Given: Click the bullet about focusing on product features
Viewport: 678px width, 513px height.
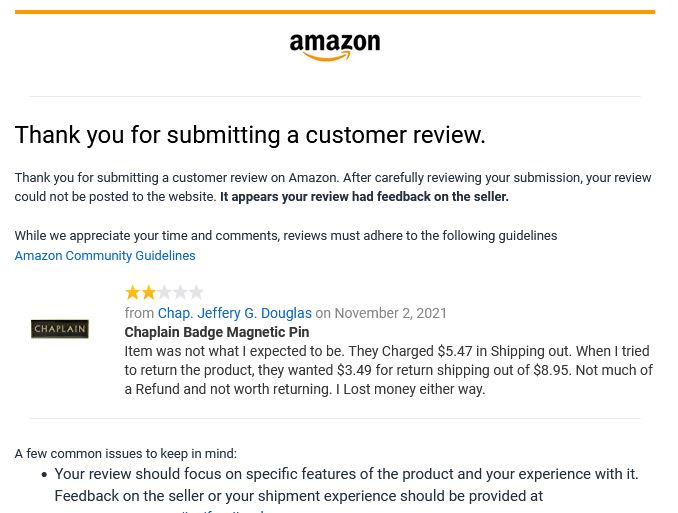Looking at the screenshot, I should [346, 485].
